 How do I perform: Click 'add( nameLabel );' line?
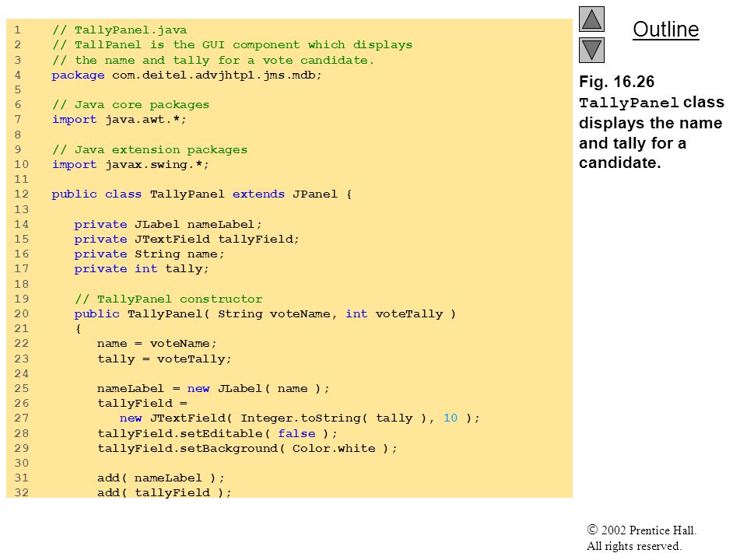coord(160,478)
